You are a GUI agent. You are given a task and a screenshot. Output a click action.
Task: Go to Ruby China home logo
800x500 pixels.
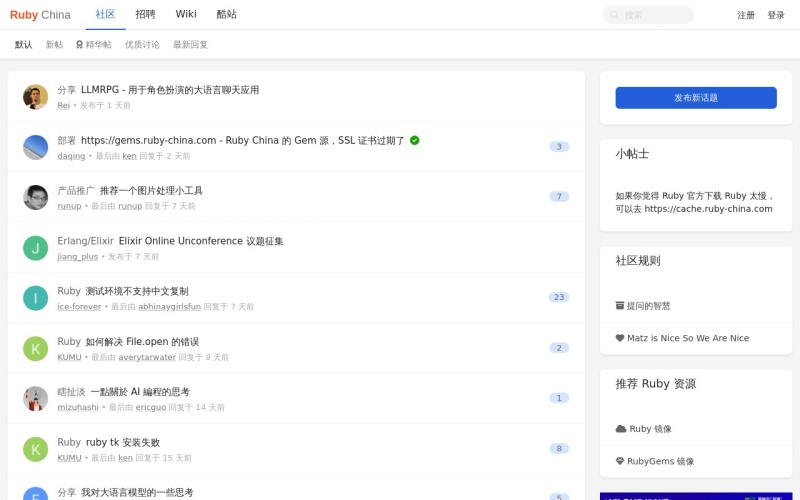click(x=40, y=15)
